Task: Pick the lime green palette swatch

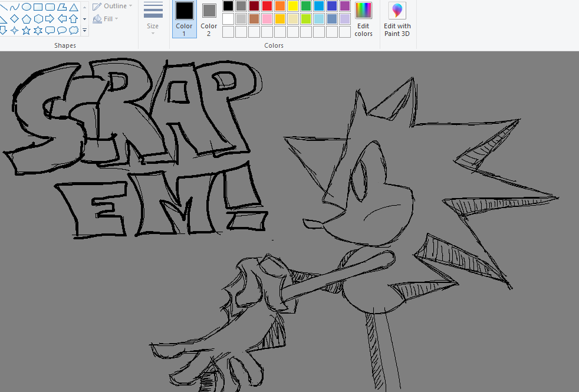Action: [306, 19]
